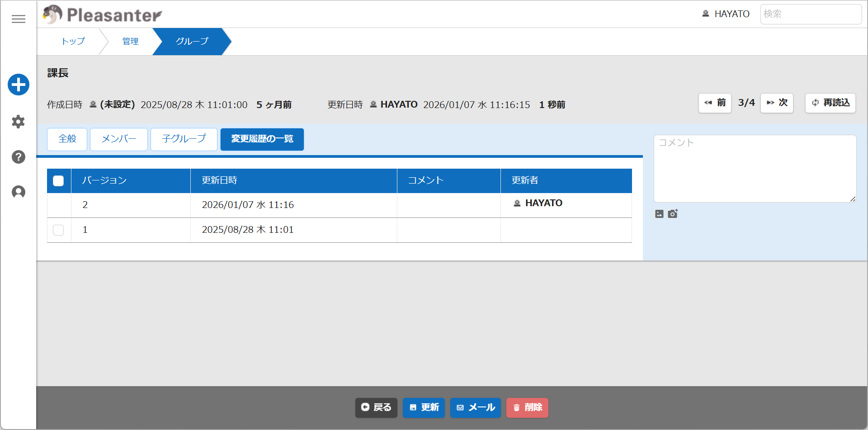Focus the 検索 search field

click(811, 14)
